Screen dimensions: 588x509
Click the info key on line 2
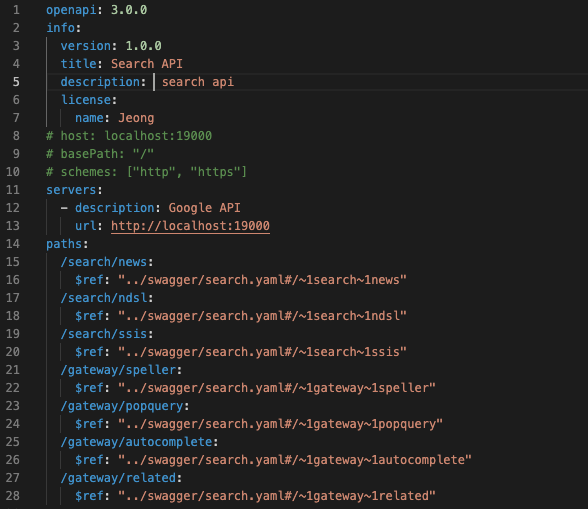coord(60,28)
